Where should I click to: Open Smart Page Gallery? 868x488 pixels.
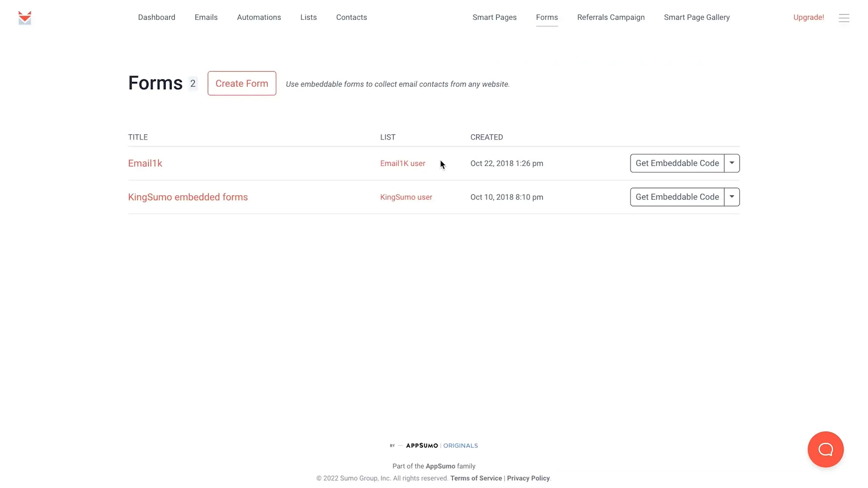(x=697, y=17)
